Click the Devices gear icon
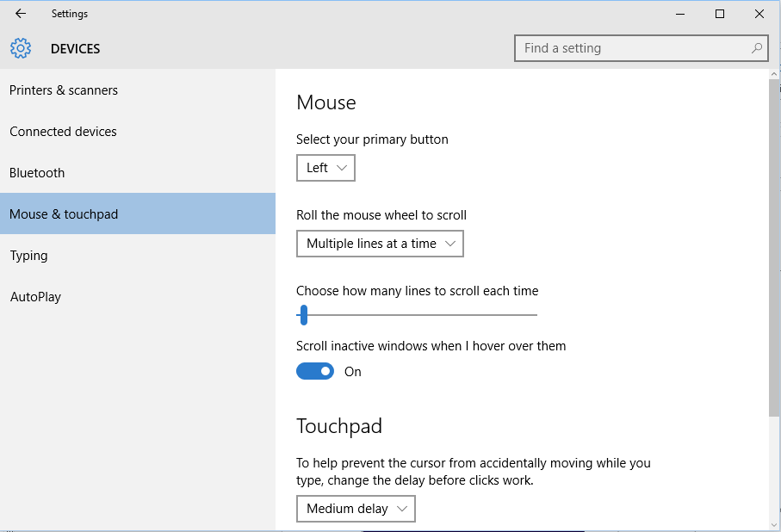Viewport: 781px width, 532px height. [21, 48]
